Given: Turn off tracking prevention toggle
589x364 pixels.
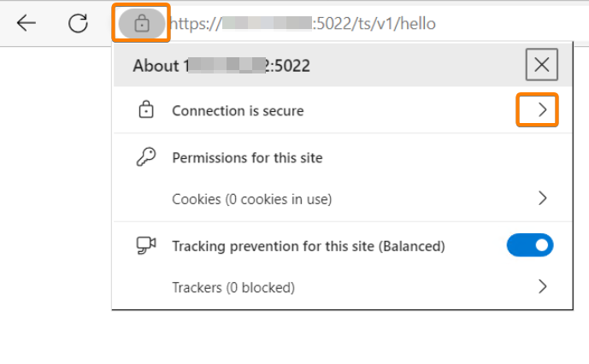Looking at the screenshot, I should coord(530,246).
